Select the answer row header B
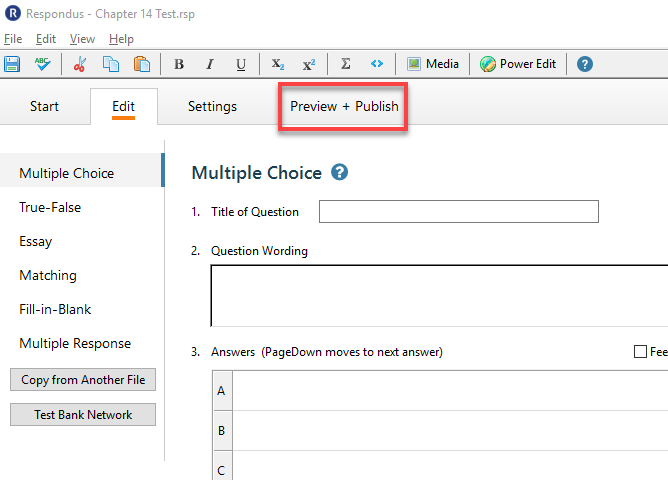The width and height of the screenshot is (668, 480). coord(222,431)
